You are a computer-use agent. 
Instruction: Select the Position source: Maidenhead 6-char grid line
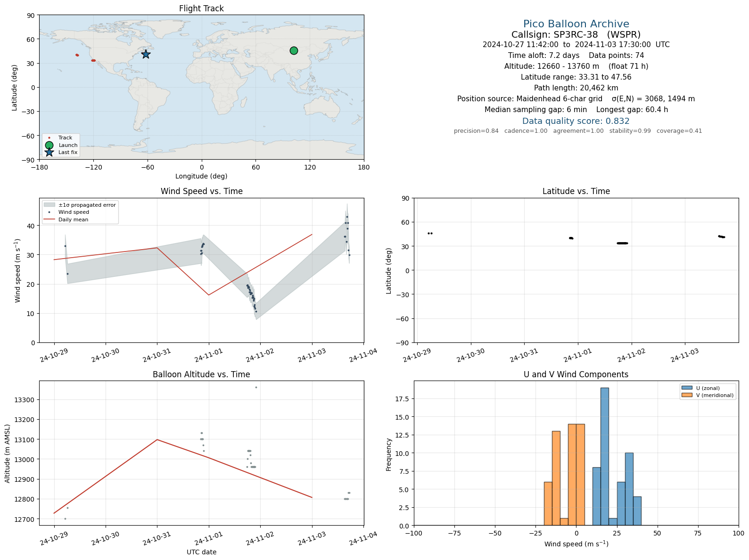pyautogui.click(x=576, y=99)
